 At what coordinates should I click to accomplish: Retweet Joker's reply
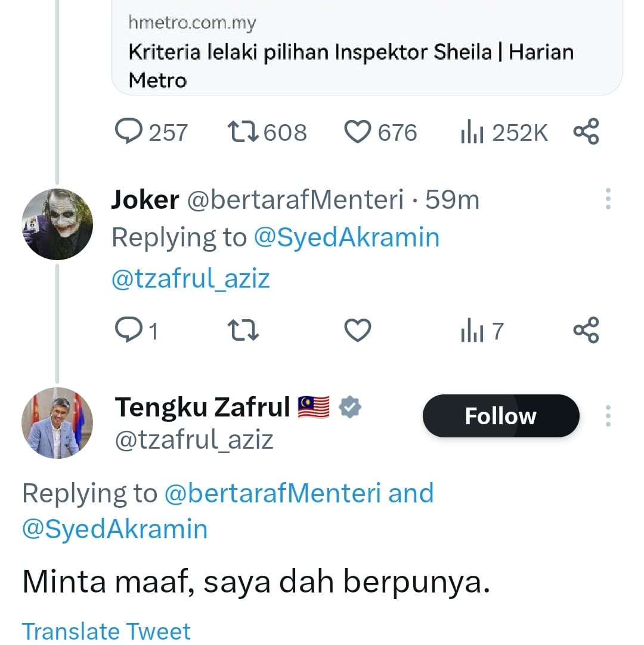click(243, 331)
